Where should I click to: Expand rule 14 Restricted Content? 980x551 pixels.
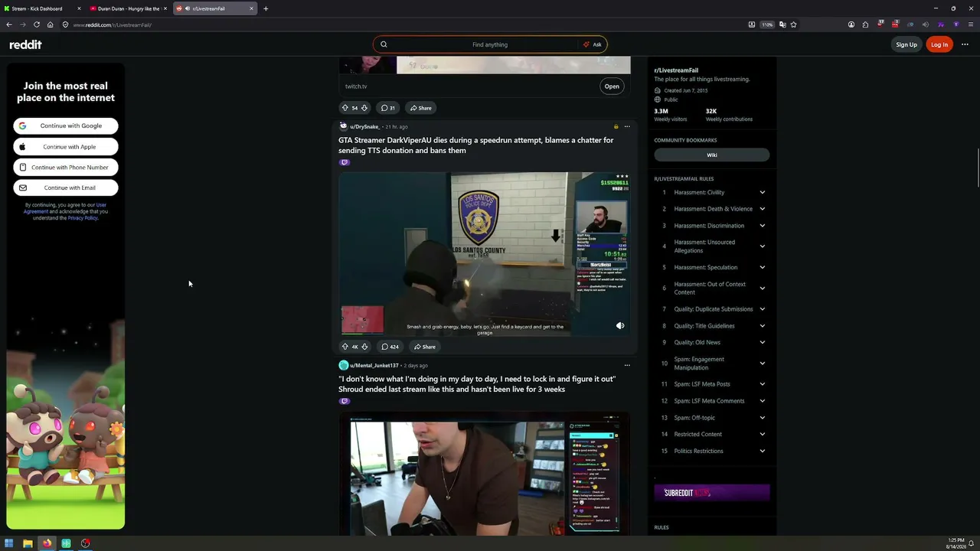tap(762, 435)
